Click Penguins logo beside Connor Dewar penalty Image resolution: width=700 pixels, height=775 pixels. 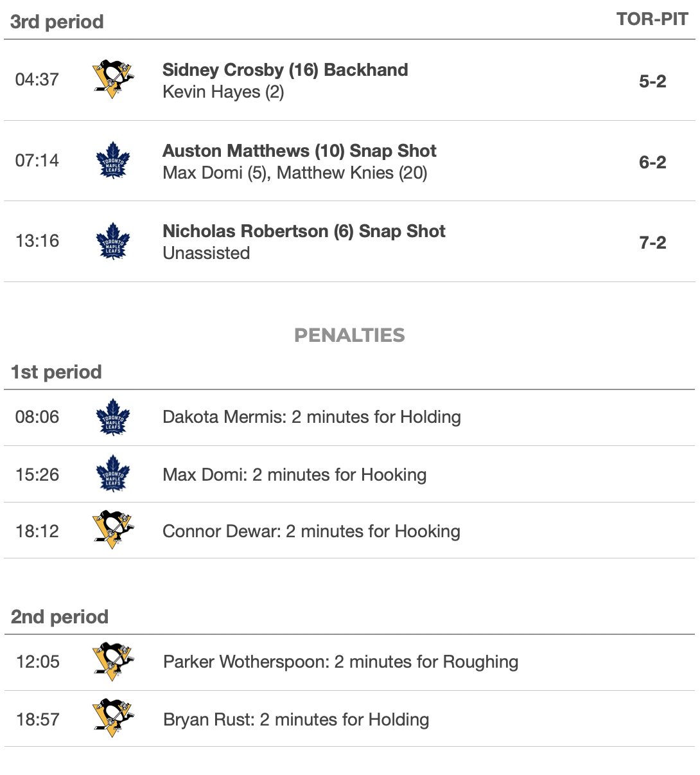coord(112,531)
